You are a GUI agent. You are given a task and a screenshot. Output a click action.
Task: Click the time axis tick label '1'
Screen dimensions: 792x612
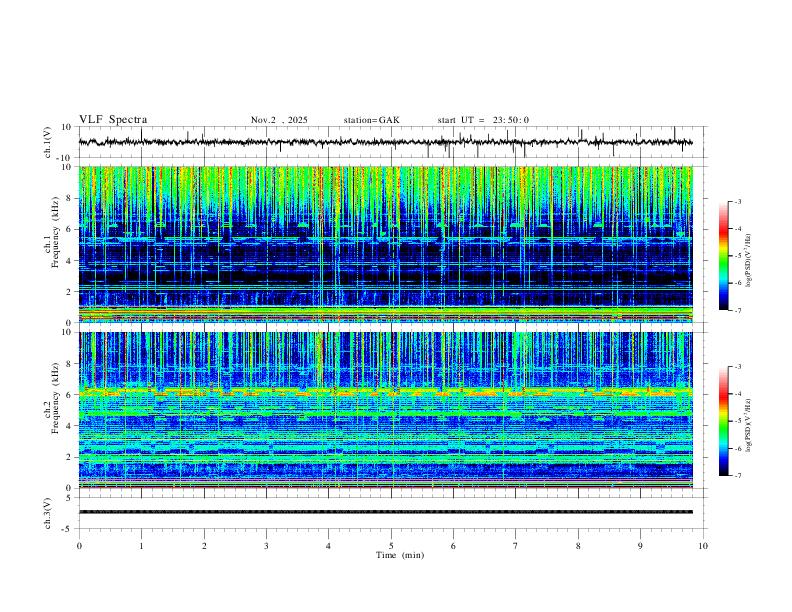(141, 546)
